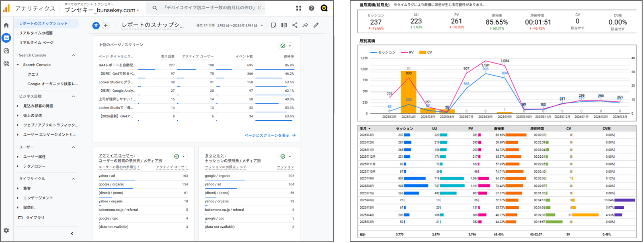Screen dimensions: 644x243
Task: Edit report with pencil icon
Action: (316, 25)
